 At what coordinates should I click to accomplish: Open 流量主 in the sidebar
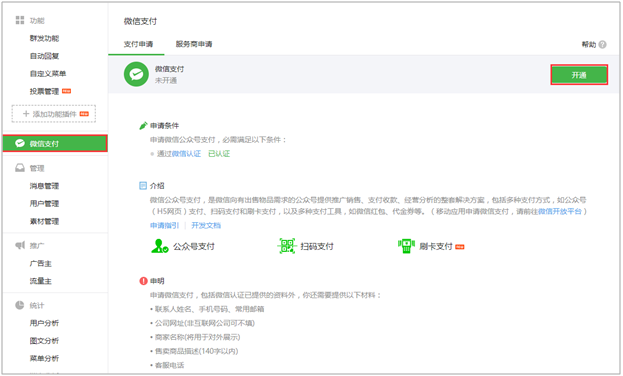(x=41, y=281)
